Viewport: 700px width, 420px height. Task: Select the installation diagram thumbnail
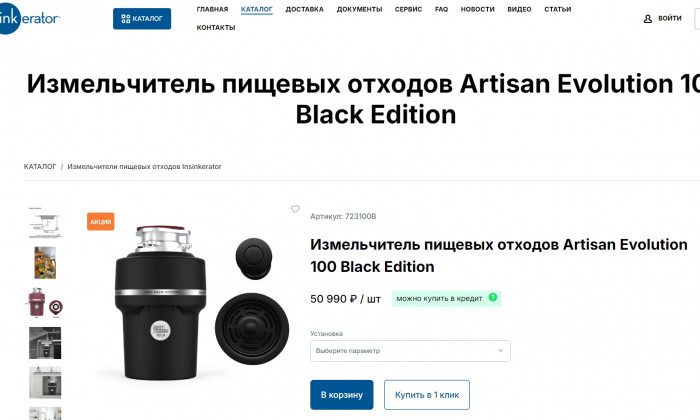45,223
